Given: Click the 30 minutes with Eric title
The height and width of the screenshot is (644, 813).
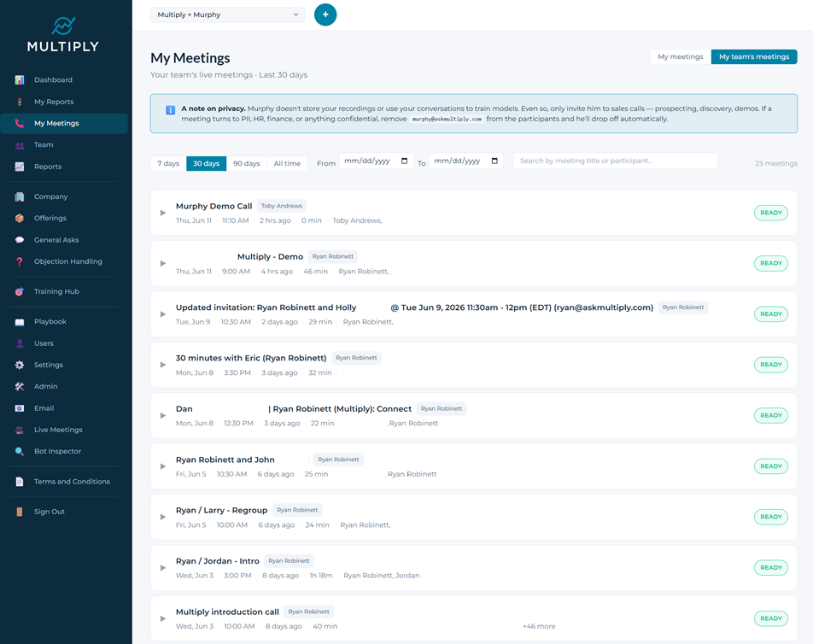Looking at the screenshot, I should pos(251,358).
